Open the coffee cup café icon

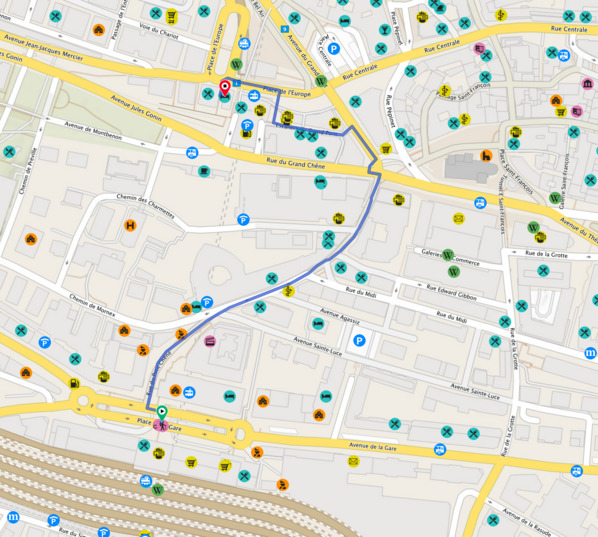click(x=204, y=171)
